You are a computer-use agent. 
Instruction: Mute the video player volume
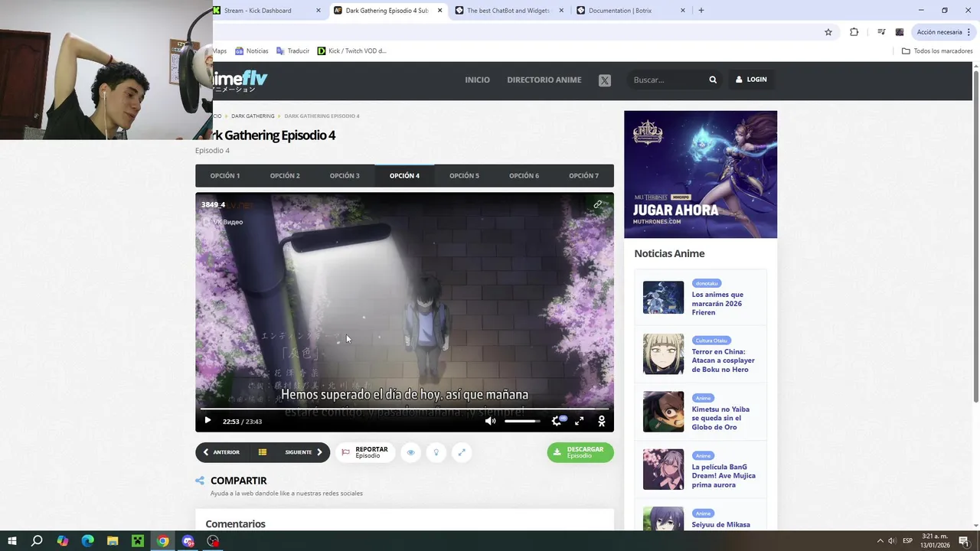[x=490, y=420]
